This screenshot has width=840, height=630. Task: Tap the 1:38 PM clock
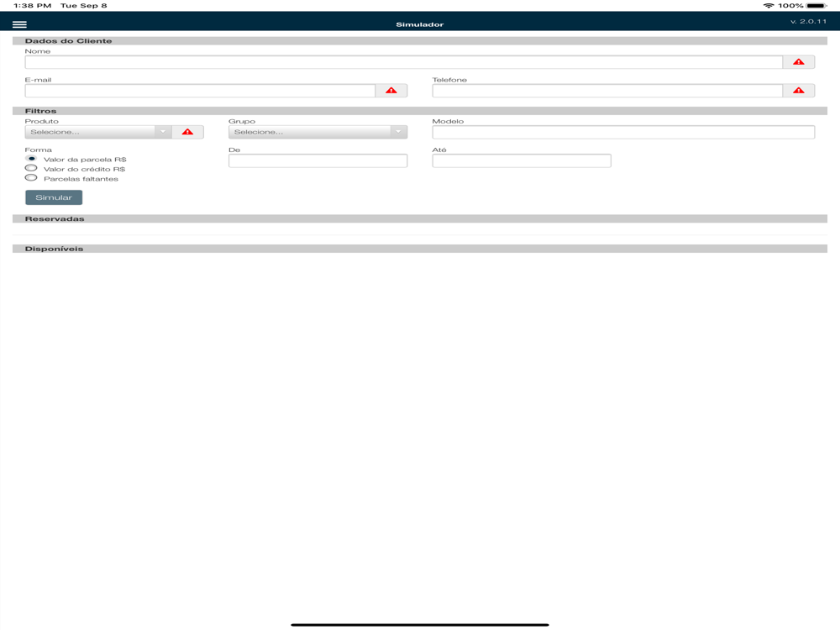click(x=32, y=5)
